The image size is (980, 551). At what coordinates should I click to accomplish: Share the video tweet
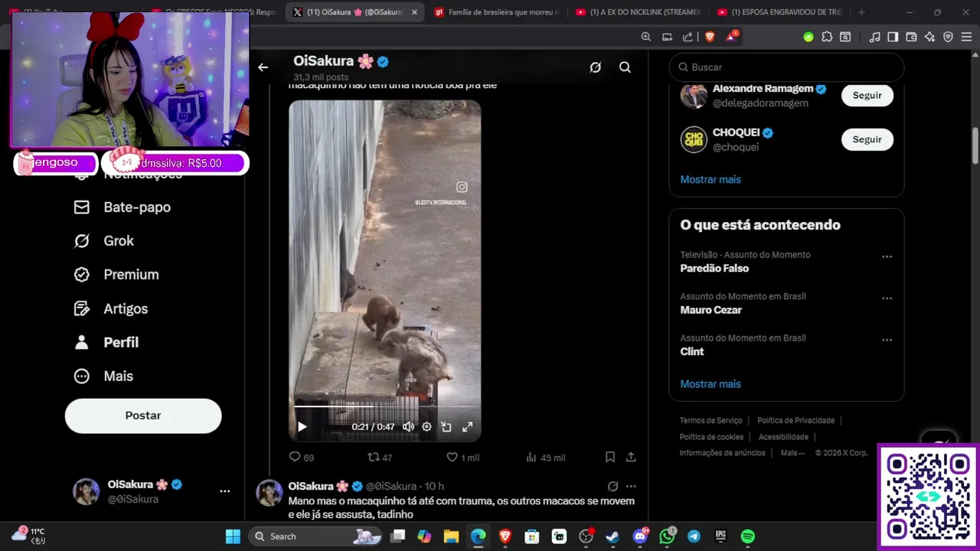(631, 457)
